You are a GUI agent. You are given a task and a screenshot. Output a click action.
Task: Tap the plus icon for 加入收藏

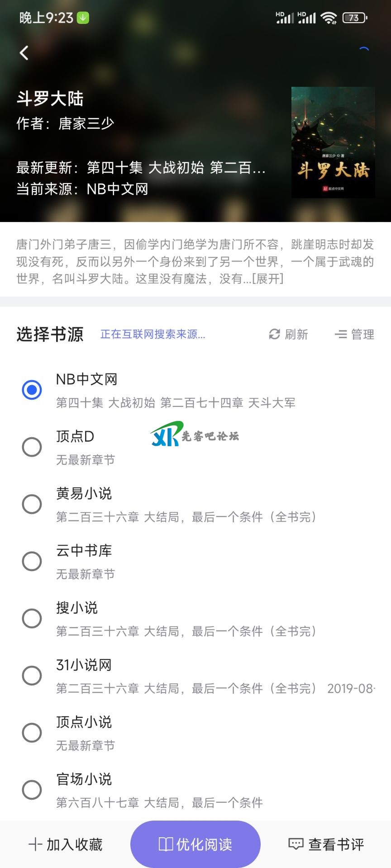coord(35,844)
